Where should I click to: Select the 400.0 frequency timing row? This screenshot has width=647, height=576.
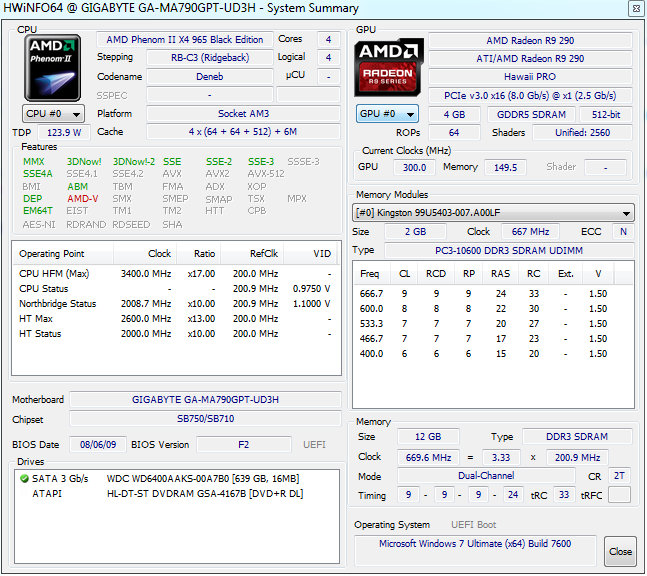tap(491, 354)
